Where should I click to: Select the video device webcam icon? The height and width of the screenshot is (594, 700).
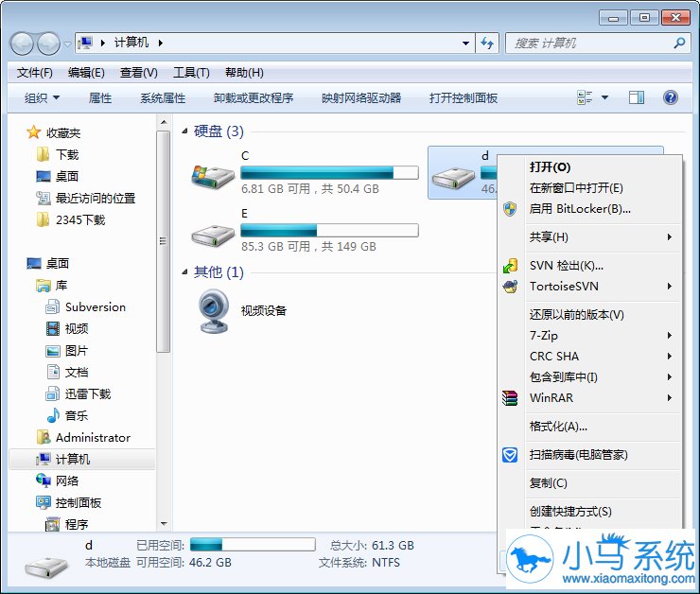tap(214, 311)
